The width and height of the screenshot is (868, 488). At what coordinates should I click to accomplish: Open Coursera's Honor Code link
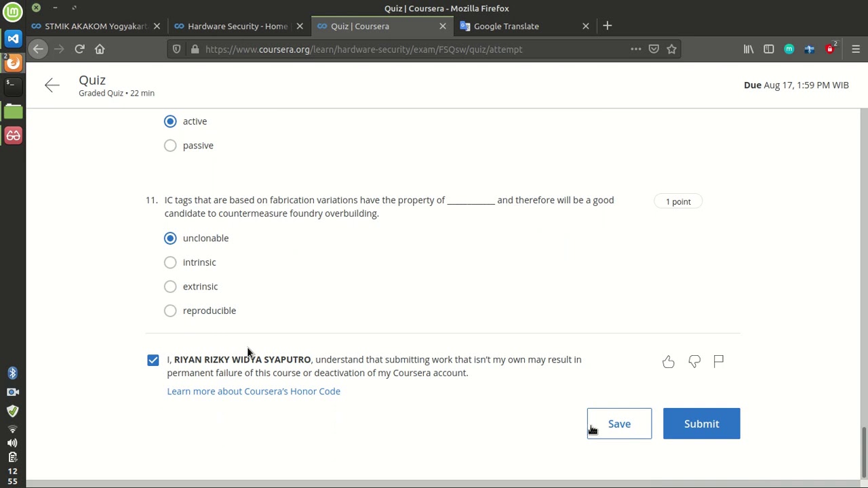point(254,391)
